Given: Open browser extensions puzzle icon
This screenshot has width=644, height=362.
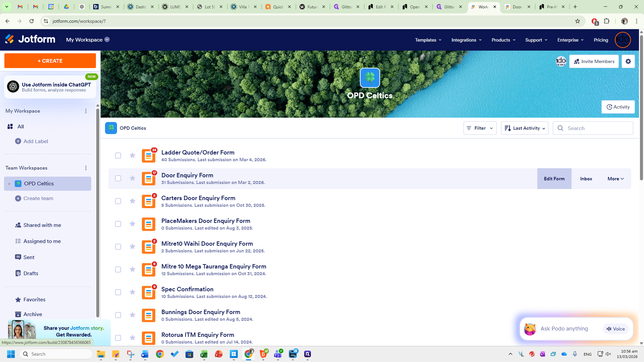Looking at the screenshot, I should [x=606, y=21].
